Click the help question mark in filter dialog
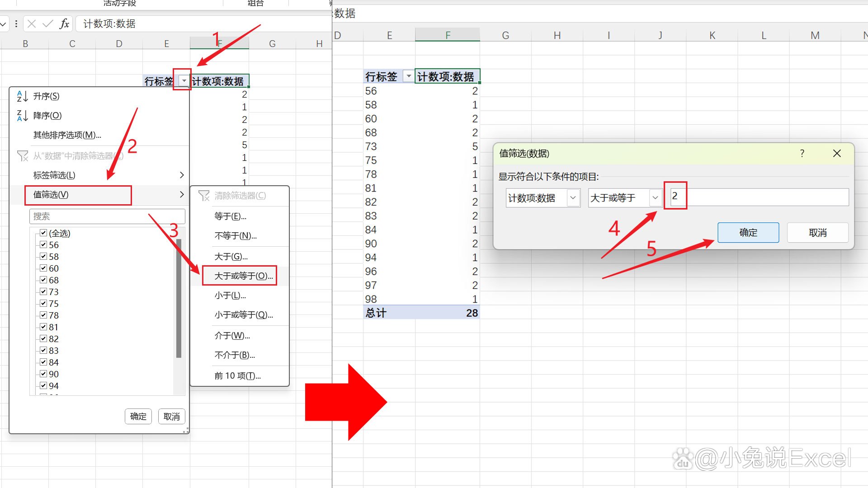The width and height of the screenshot is (868, 488). [802, 154]
